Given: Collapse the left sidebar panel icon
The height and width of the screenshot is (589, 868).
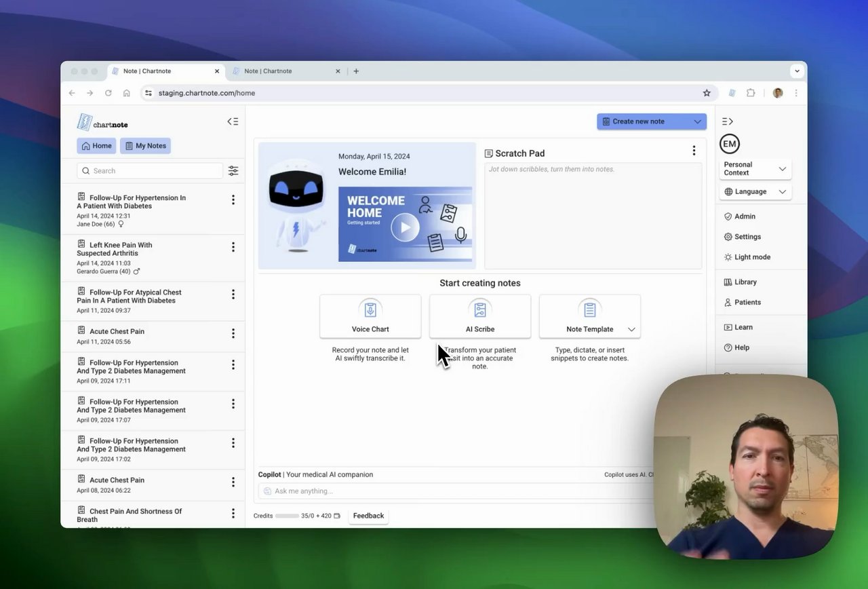Looking at the screenshot, I should point(233,121).
